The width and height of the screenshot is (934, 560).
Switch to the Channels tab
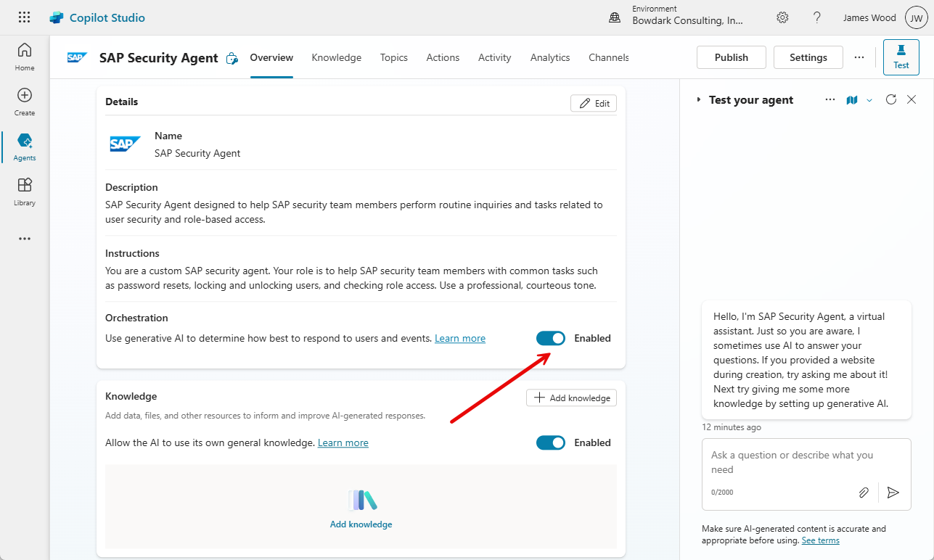(609, 57)
